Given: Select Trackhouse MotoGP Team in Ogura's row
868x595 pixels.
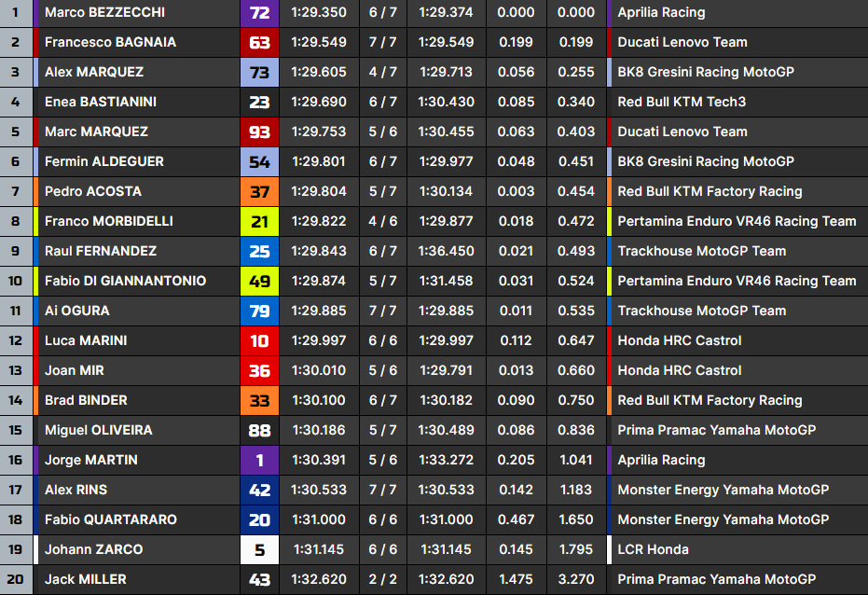Looking at the screenshot, I should pyautogui.click(x=701, y=311).
